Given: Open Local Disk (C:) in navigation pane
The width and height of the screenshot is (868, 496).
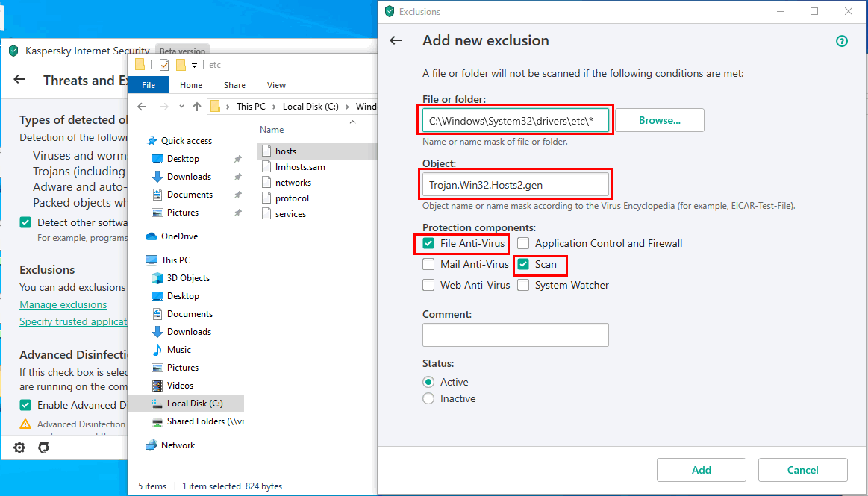Looking at the screenshot, I should [x=194, y=403].
